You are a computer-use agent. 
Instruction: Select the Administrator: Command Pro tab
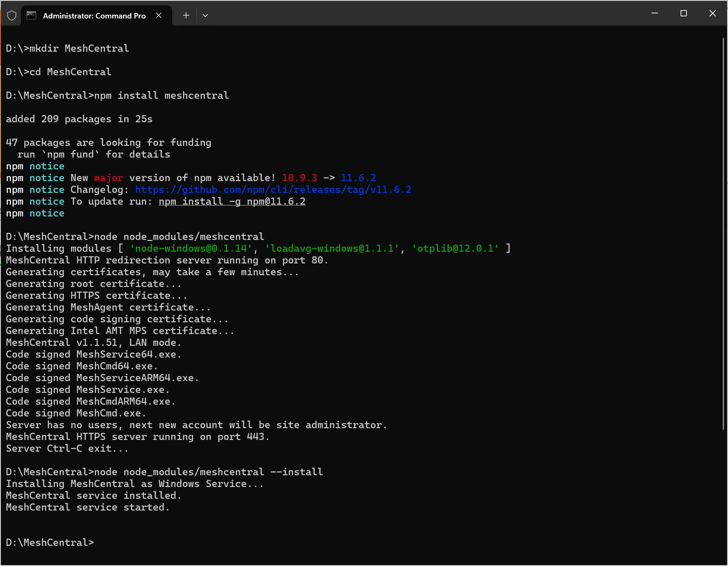[x=94, y=16]
